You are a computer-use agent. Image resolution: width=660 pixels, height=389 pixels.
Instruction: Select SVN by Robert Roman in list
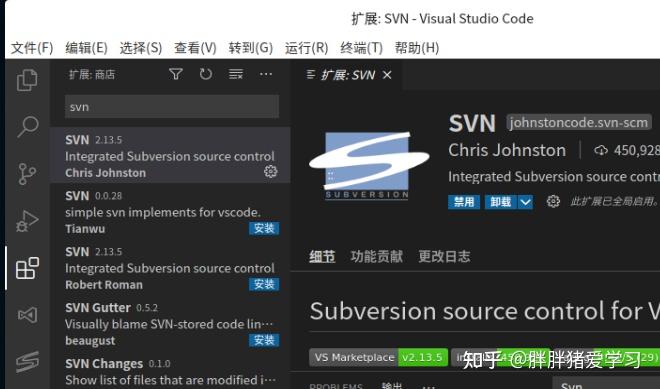(x=170, y=267)
